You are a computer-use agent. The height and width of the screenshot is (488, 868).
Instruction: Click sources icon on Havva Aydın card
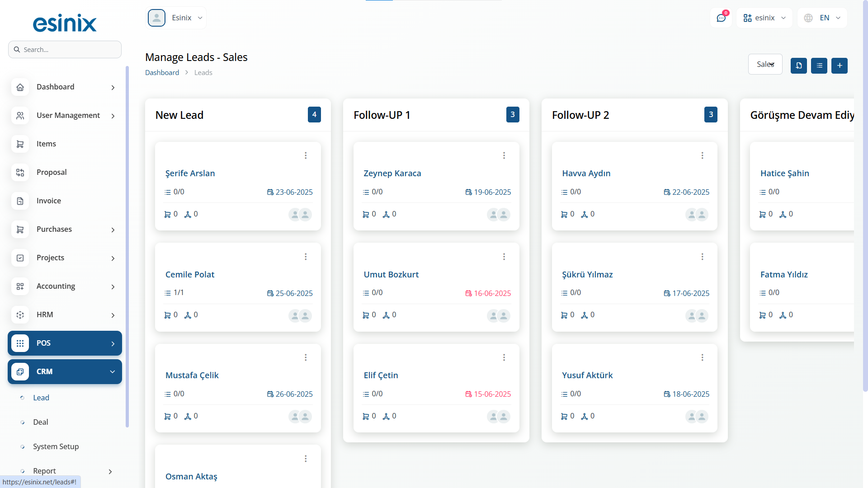point(585,215)
